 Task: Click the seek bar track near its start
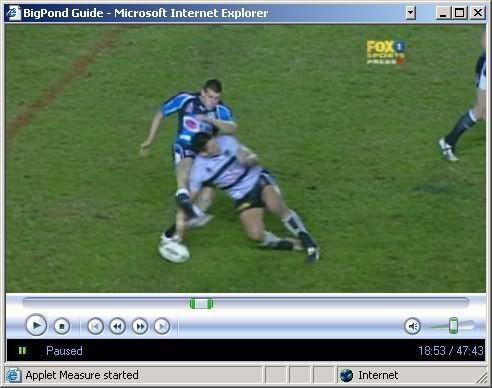[x=33, y=303]
